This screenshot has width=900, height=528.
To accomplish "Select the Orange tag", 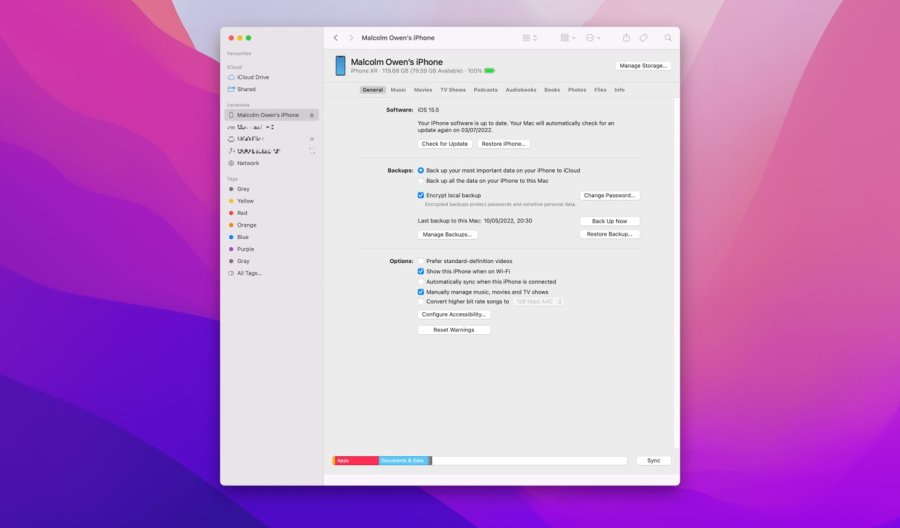I will pyautogui.click(x=246, y=225).
